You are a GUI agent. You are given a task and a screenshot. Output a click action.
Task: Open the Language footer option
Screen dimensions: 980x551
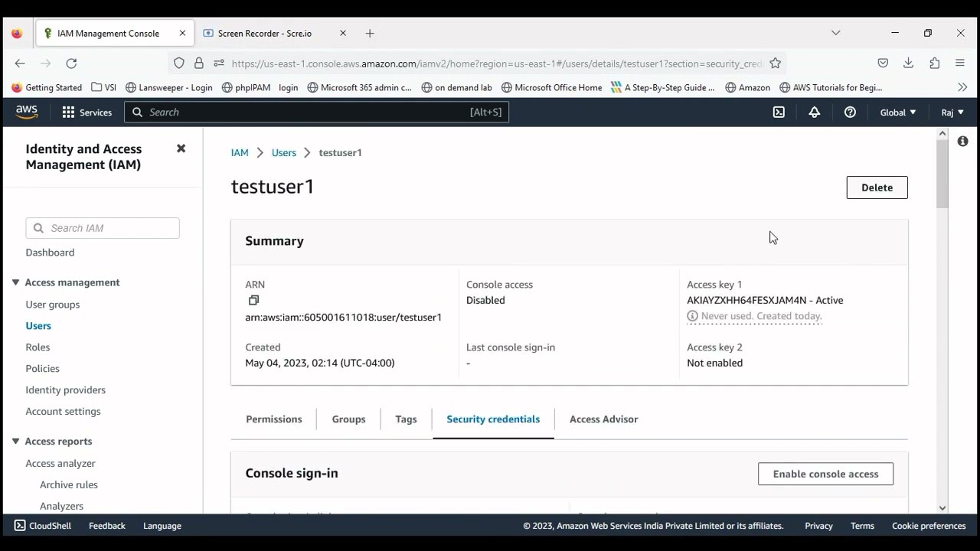[x=162, y=526]
